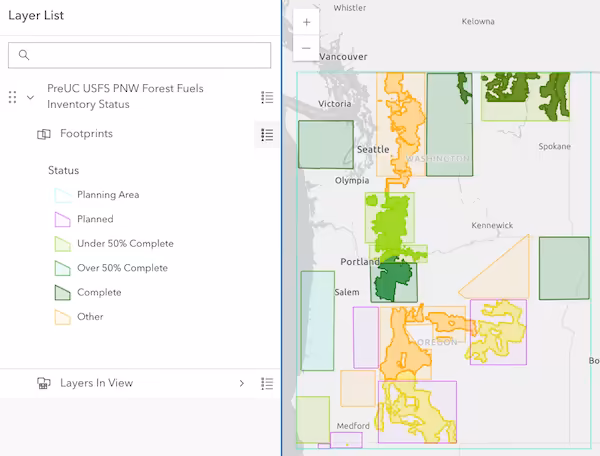This screenshot has height=456, width=600.
Task: Click the magnifier search icon
Action: coord(24,55)
